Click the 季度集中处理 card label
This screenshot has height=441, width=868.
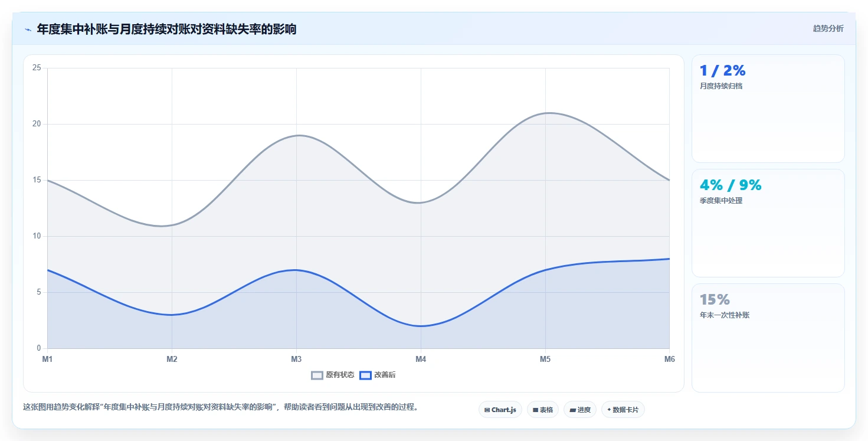click(x=721, y=201)
